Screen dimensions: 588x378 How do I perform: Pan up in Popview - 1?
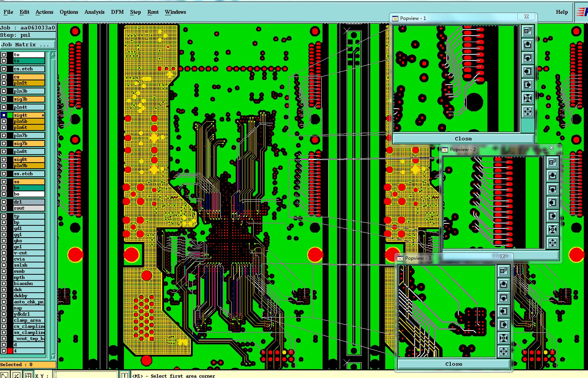[528, 45]
